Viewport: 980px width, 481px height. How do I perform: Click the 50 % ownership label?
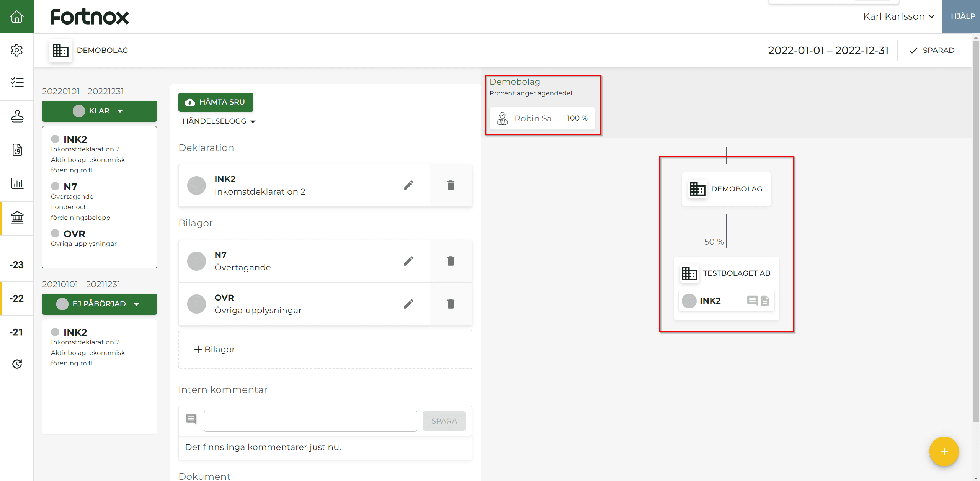click(x=714, y=242)
